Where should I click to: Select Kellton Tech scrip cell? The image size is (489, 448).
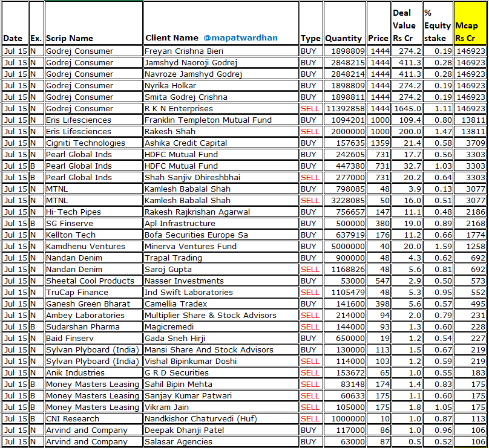coord(94,235)
